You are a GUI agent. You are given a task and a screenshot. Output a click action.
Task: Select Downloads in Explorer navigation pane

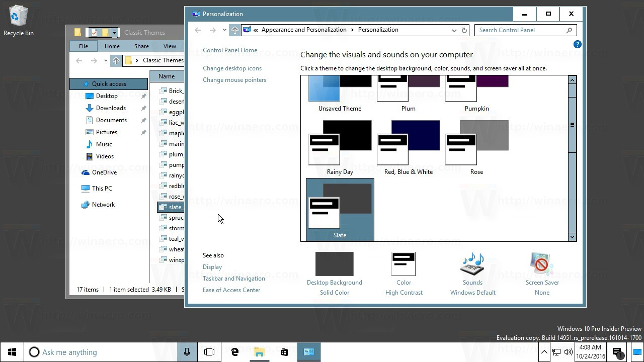[x=111, y=108]
